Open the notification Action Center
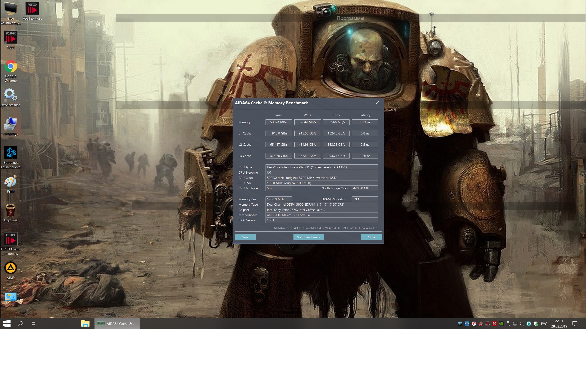The image size is (586, 392). [575, 323]
